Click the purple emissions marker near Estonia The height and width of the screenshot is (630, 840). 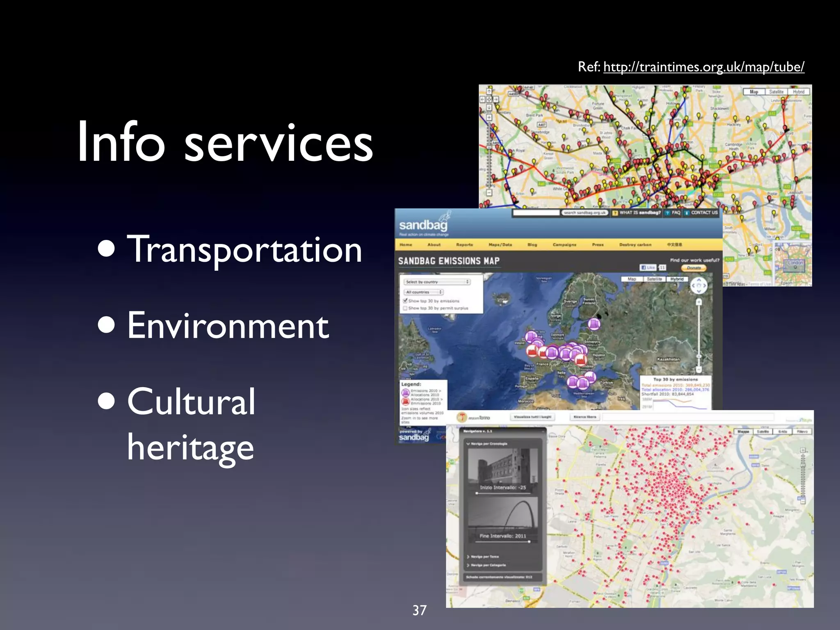[x=594, y=324]
